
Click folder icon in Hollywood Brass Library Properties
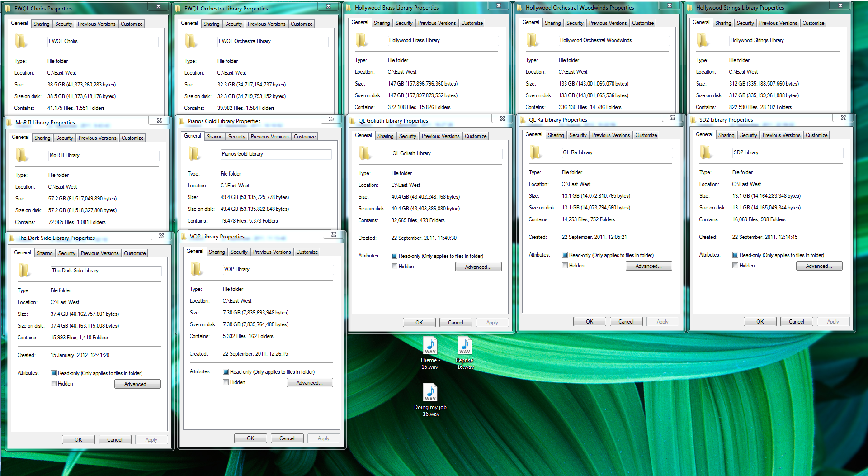coord(361,40)
